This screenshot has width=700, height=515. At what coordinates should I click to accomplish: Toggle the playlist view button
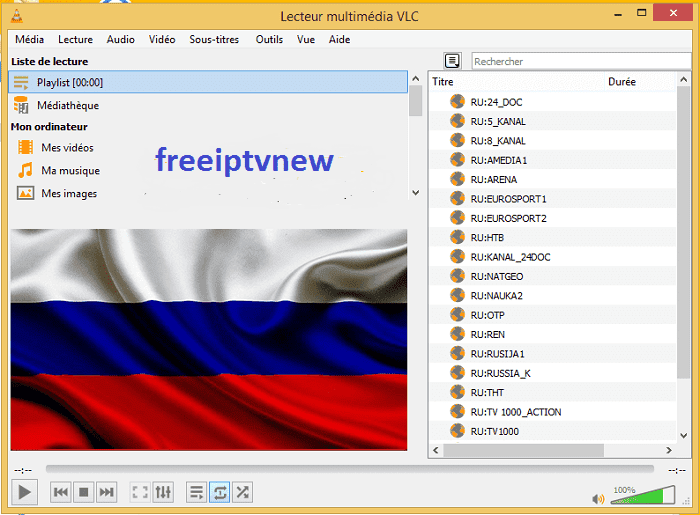(196, 492)
